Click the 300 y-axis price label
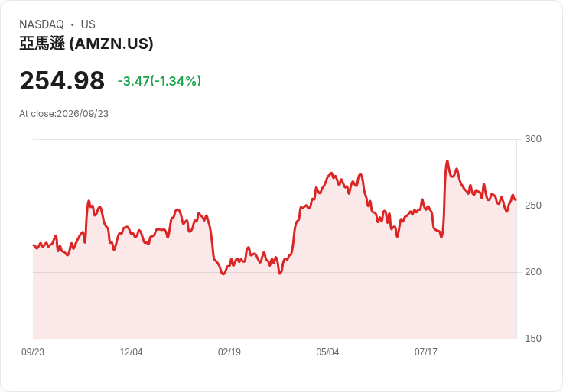 point(533,139)
